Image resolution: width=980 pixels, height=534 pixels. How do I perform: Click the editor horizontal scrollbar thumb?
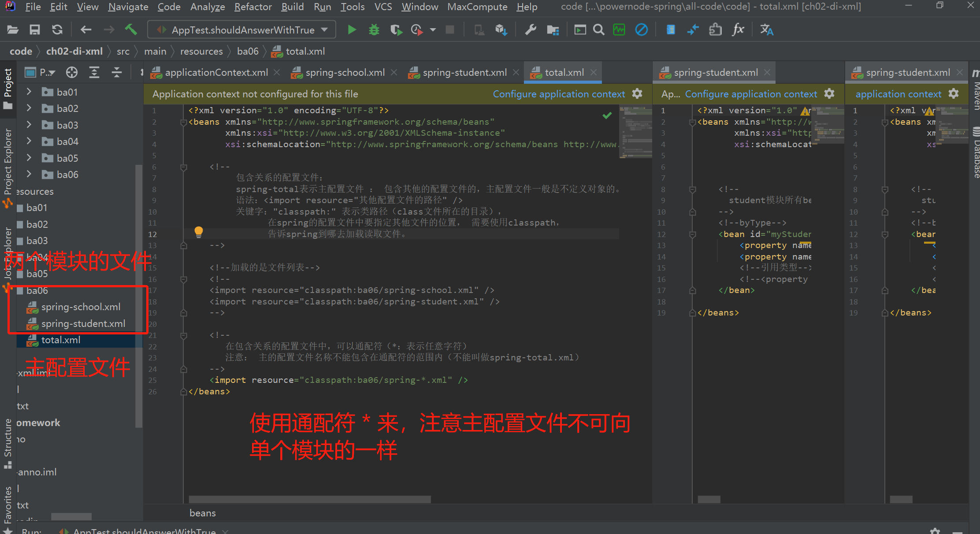(x=309, y=499)
